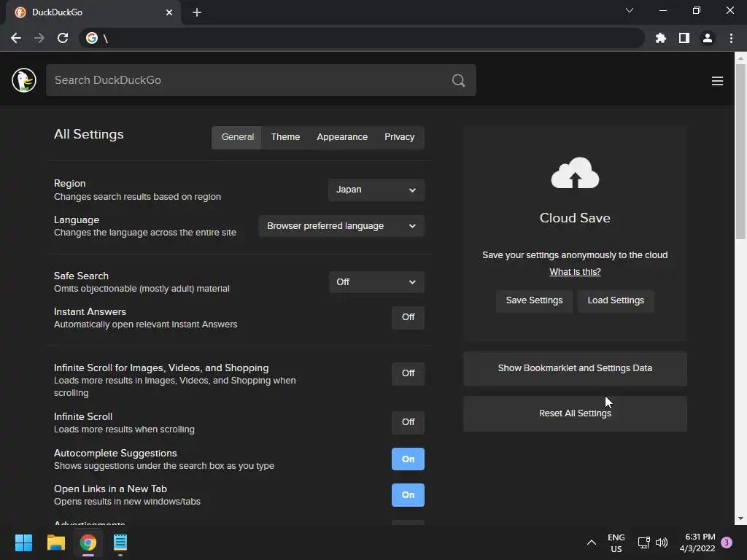Click the Save Settings button

pos(534,301)
